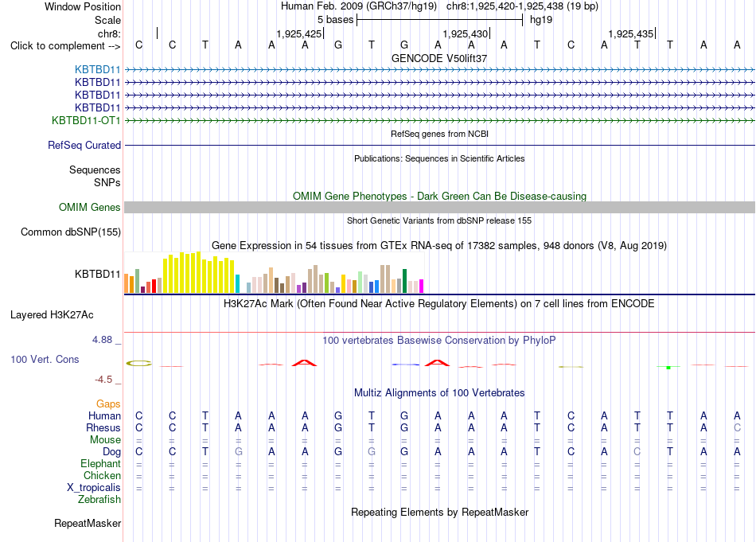This screenshot has width=756, height=542.
Task: Click the yellow C logo in PhyloP track
Action: 138,363
